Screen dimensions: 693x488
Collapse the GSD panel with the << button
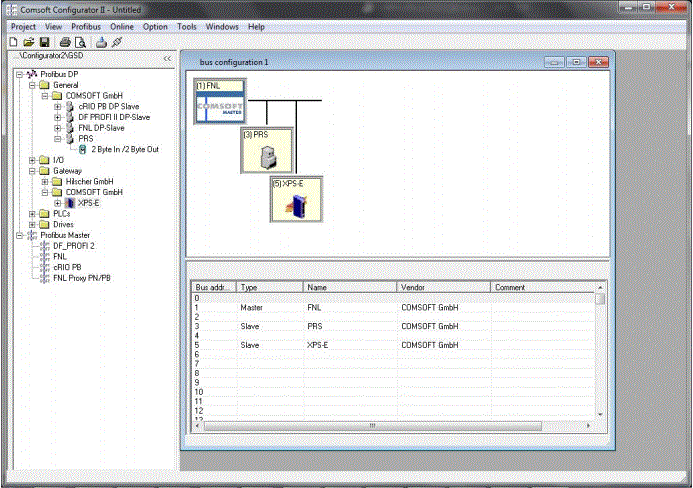(167, 58)
